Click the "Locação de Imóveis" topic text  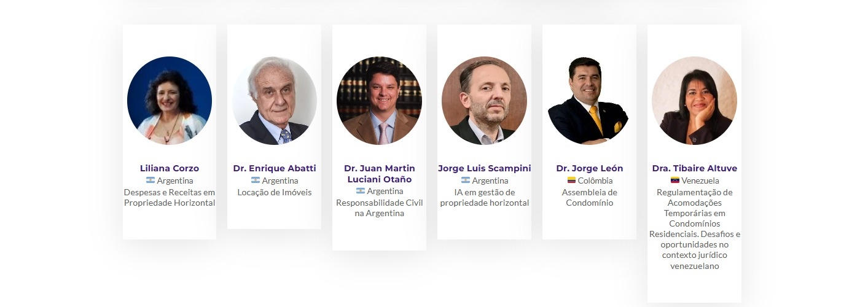(x=275, y=192)
